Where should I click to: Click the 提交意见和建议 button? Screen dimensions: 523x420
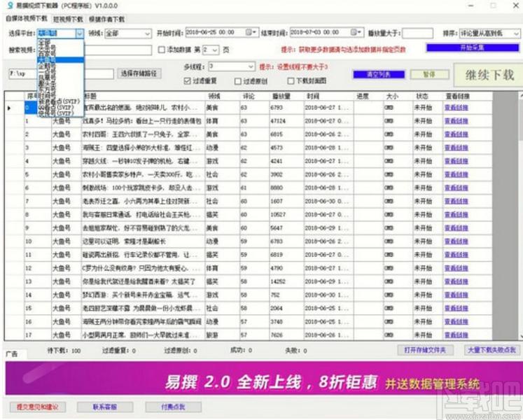click(37, 407)
